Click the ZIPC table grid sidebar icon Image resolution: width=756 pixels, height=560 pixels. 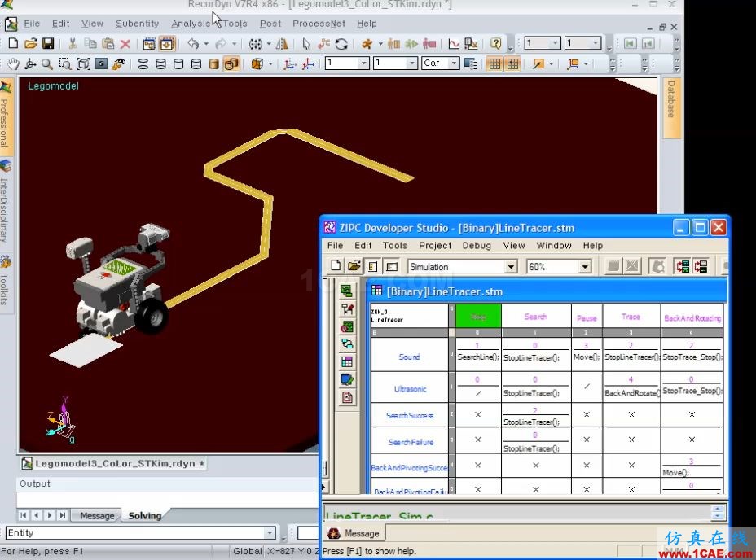click(347, 361)
